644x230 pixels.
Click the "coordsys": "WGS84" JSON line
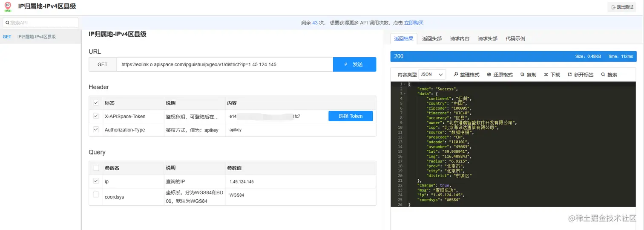click(439, 200)
